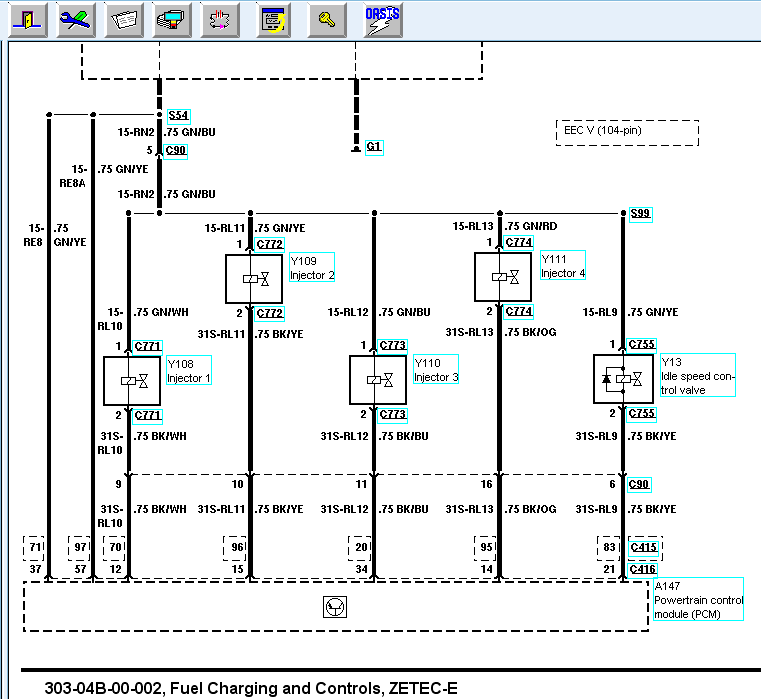Open the C416 connector link
The width and height of the screenshot is (761, 699).
(643, 569)
